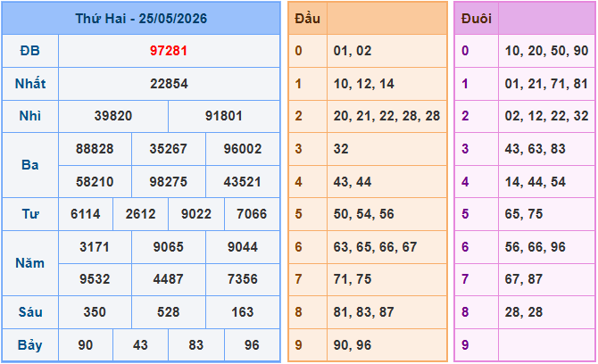Image resolution: width=598 pixels, height=364 pixels.
Task: Select Đầu values 50, 54, 56
Action: (x=364, y=214)
